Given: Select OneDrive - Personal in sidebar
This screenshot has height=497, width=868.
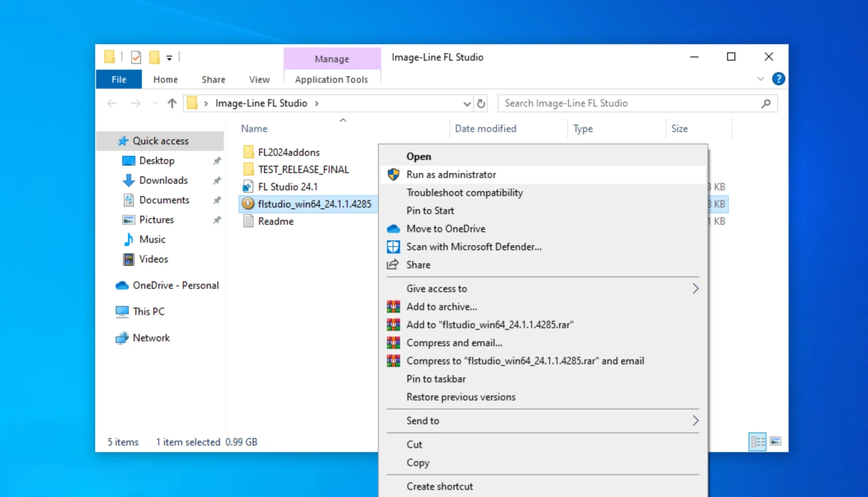Looking at the screenshot, I should pyautogui.click(x=176, y=285).
